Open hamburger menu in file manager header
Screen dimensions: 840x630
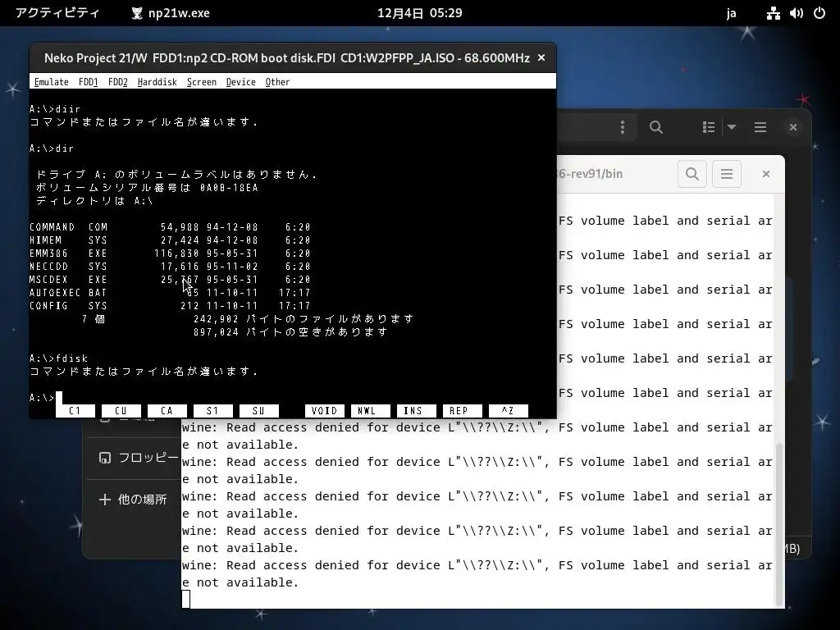click(x=760, y=127)
